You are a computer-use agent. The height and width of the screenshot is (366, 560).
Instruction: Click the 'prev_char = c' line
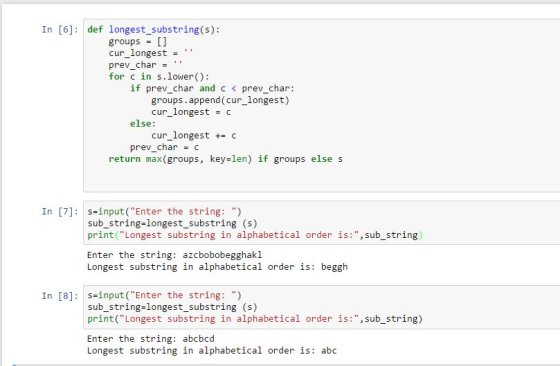[x=164, y=147]
